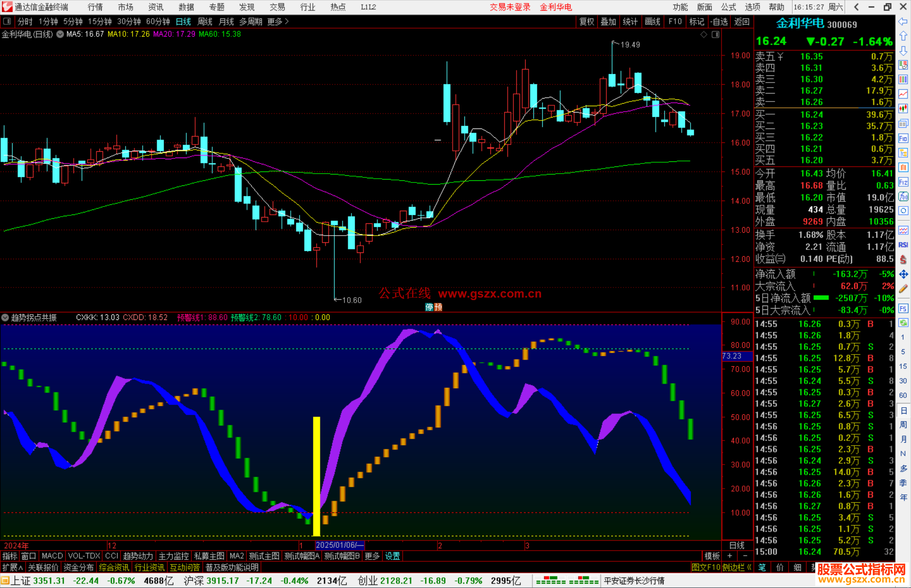Open the tree structure icon in sidebar

click(903, 153)
